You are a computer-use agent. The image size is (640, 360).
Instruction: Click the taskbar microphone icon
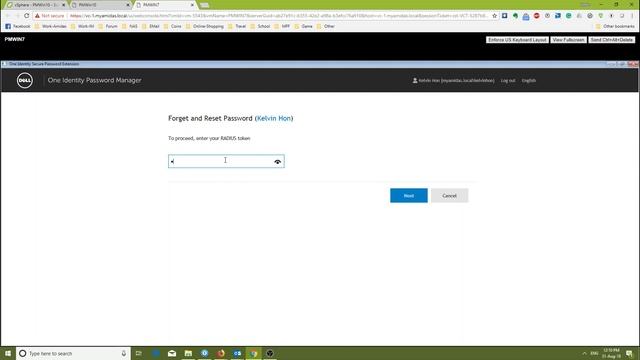(124, 353)
